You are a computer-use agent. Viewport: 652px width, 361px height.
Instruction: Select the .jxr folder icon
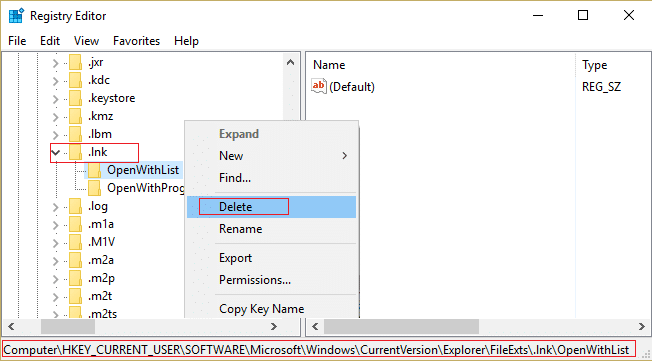75,63
